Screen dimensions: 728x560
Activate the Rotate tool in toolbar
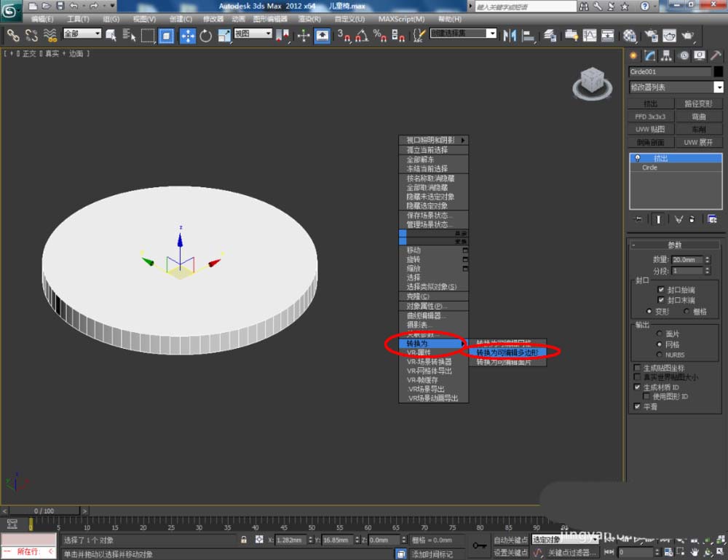point(206,35)
